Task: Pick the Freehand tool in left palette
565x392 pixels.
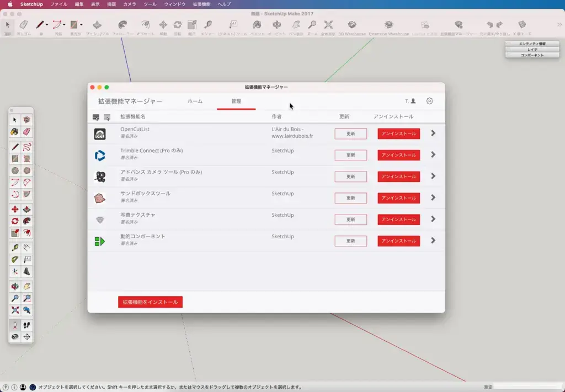Action: 26,147
